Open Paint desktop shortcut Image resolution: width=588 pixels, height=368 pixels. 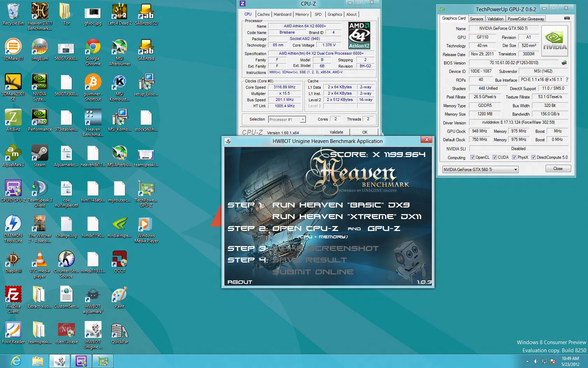coord(120,297)
